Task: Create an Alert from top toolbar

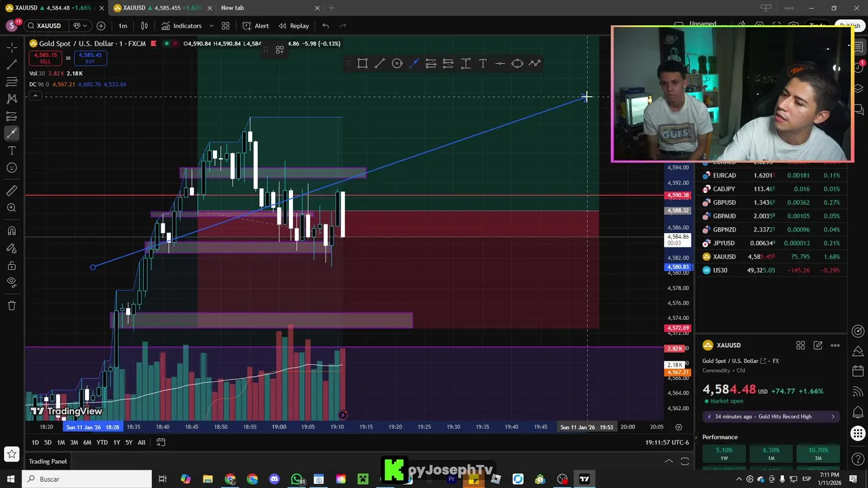Action: 256,26
